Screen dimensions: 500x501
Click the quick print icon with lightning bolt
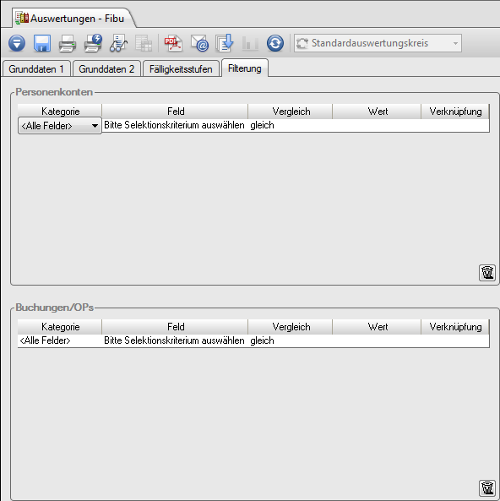[x=93, y=43]
